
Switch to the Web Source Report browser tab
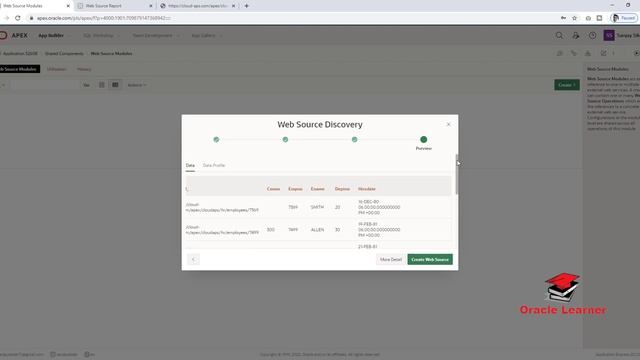115,6
